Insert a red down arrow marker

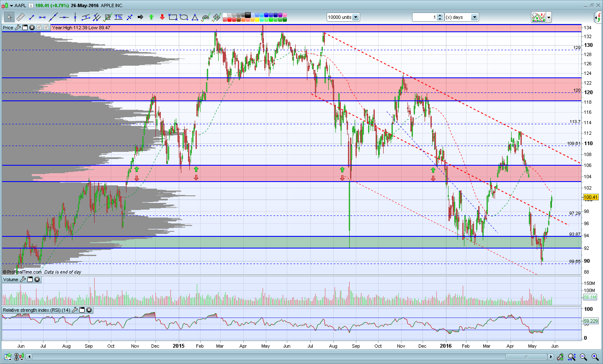(x=162, y=17)
